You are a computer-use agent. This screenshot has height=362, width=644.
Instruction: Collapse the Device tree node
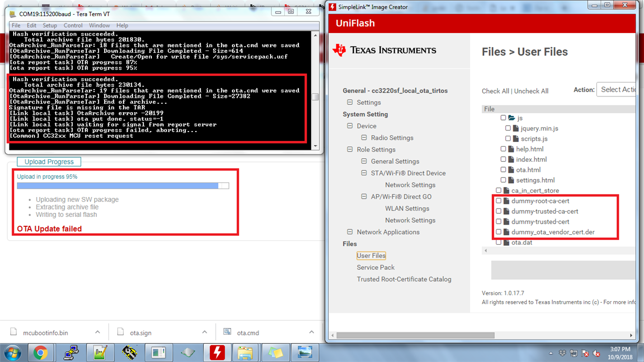(x=350, y=126)
